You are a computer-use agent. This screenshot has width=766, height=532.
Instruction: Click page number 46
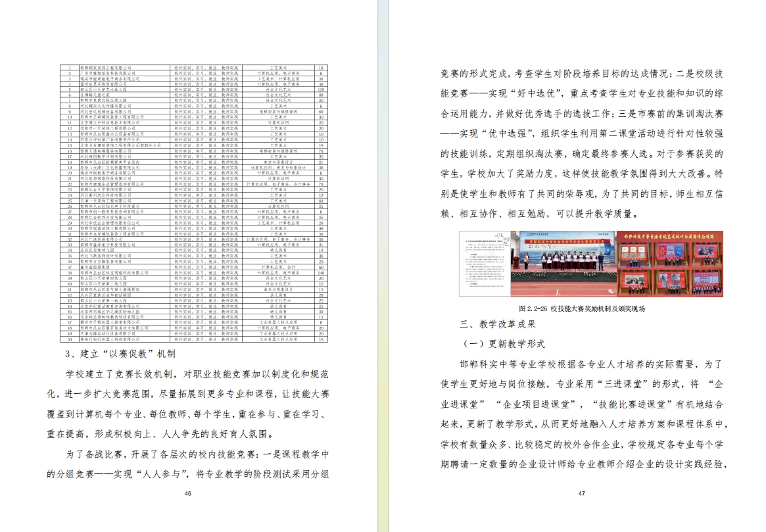[x=187, y=493]
